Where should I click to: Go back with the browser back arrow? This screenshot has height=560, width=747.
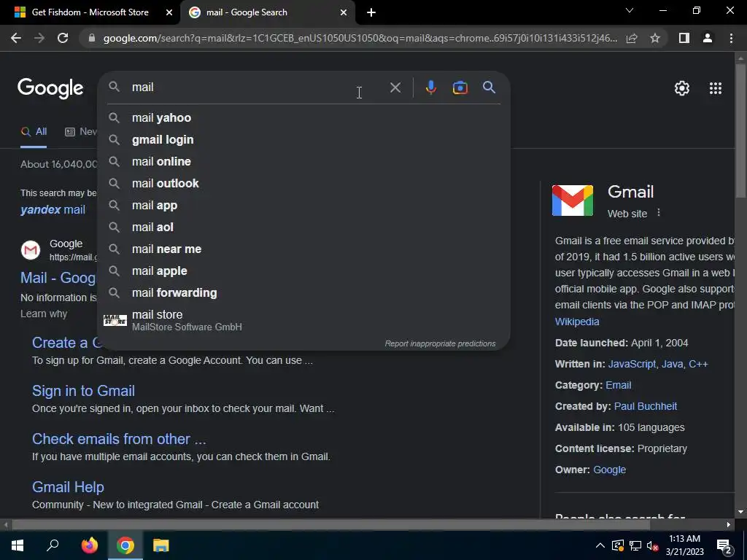pyautogui.click(x=16, y=38)
